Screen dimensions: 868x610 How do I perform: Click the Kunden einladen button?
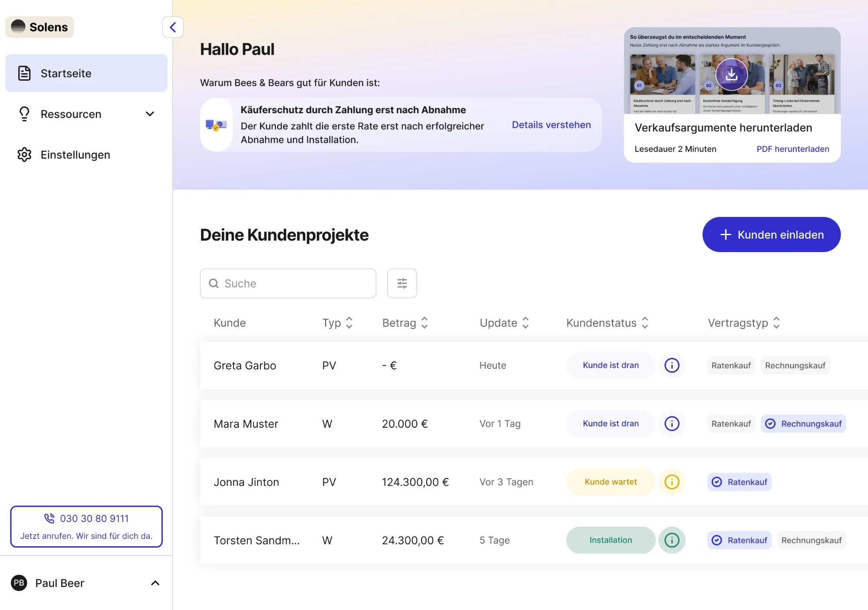click(x=771, y=235)
